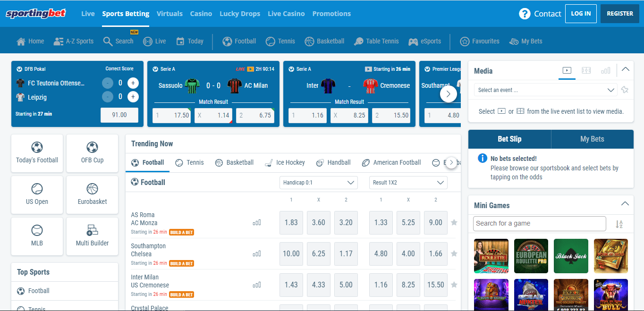The height and width of the screenshot is (311, 644).
Task: Favourite the AS Roma vs AC Monza match
Action: [x=454, y=223]
